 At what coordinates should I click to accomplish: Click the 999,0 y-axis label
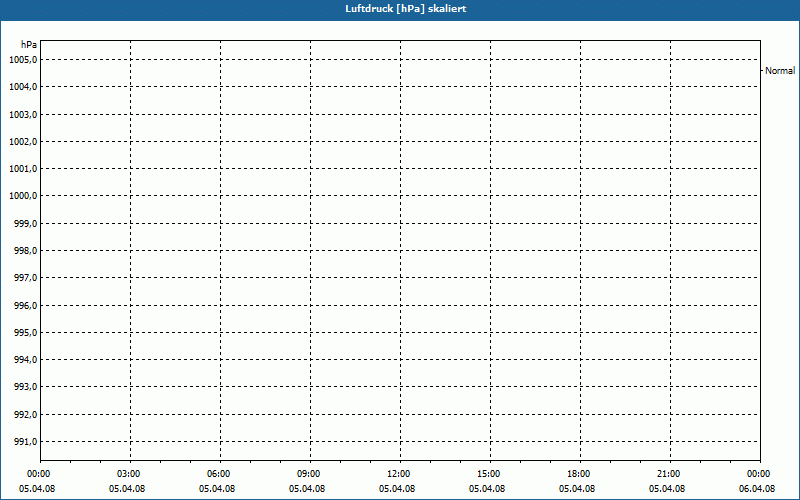[x=26, y=223]
